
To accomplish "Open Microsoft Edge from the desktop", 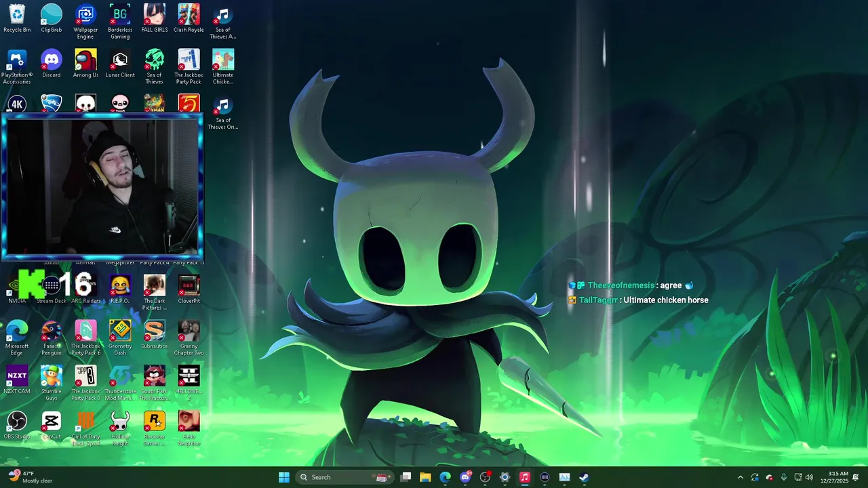I will [x=17, y=338].
